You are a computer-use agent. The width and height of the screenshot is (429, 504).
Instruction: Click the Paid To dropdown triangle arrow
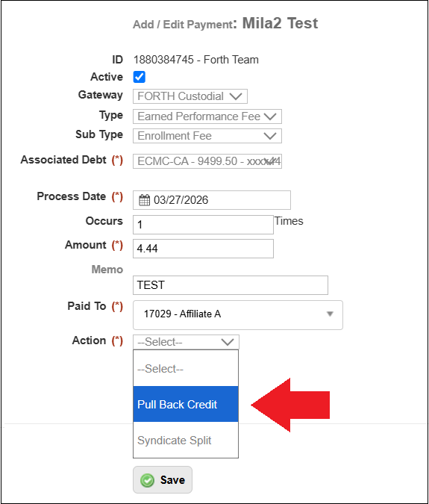[x=330, y=314]
